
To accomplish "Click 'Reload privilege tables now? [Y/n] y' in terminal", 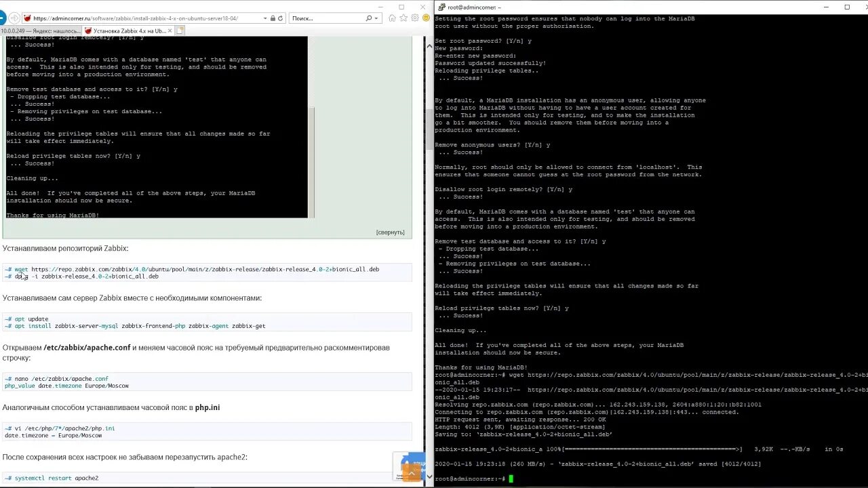I will 502,308.
